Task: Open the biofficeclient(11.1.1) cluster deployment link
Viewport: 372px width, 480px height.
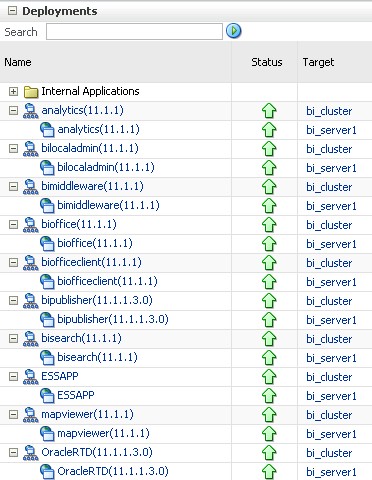Action: [x=91, y=262]
